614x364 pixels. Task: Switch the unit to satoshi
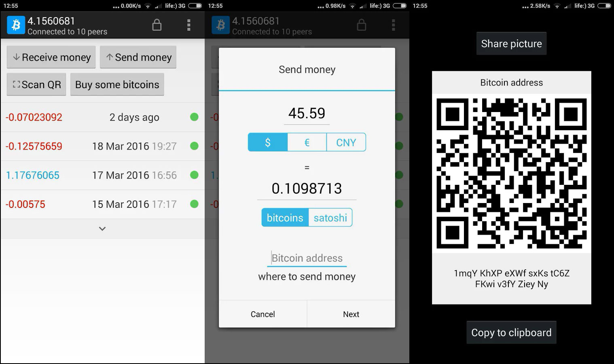point(330,218)
